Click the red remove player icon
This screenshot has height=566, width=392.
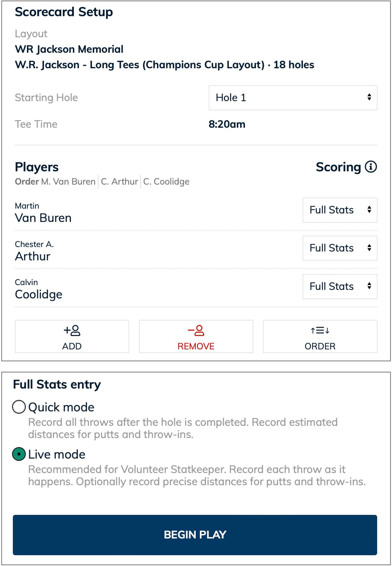[196, 330]
